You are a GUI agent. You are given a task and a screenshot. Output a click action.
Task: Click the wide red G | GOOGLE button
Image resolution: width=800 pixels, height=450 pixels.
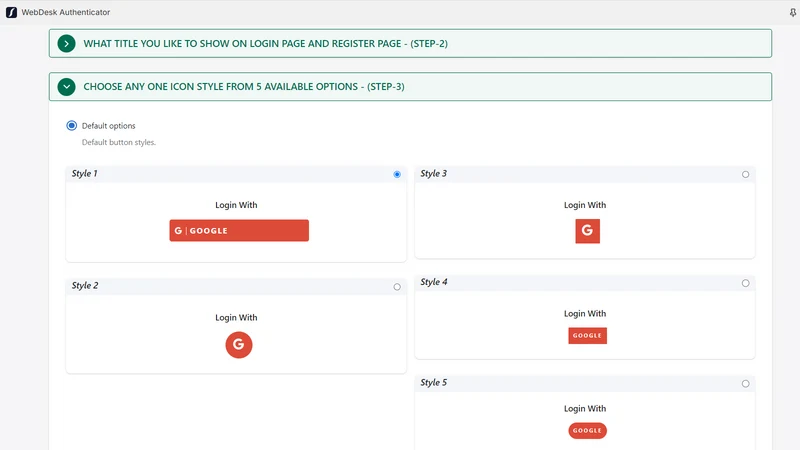click(x=239, y=231)
